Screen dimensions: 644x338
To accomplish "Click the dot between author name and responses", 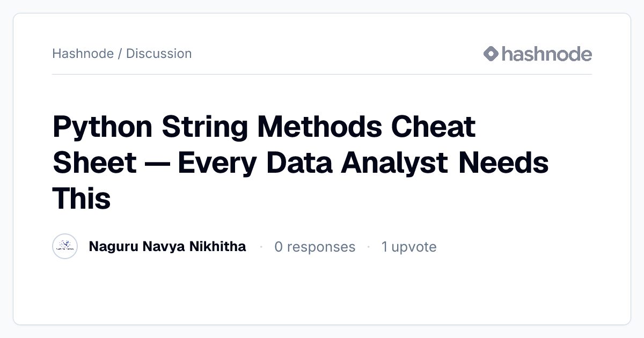I will [x=261, y=247].
